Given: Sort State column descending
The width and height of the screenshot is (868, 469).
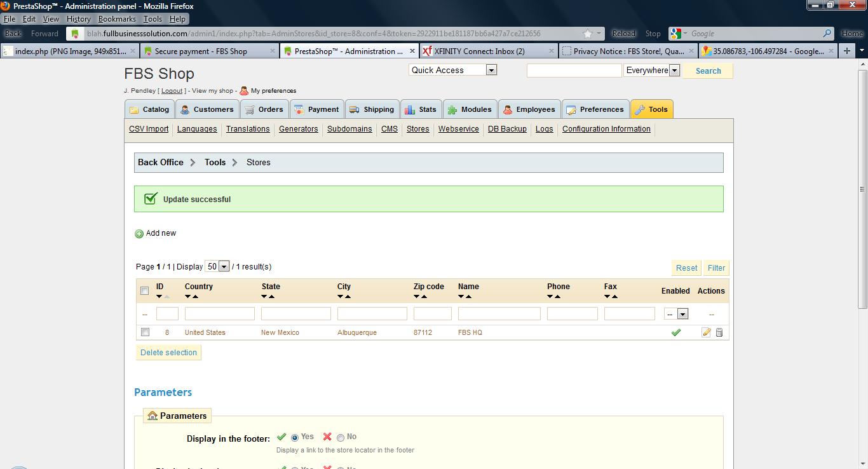Looking at the screenshot, I should click(x=264, y=297).
